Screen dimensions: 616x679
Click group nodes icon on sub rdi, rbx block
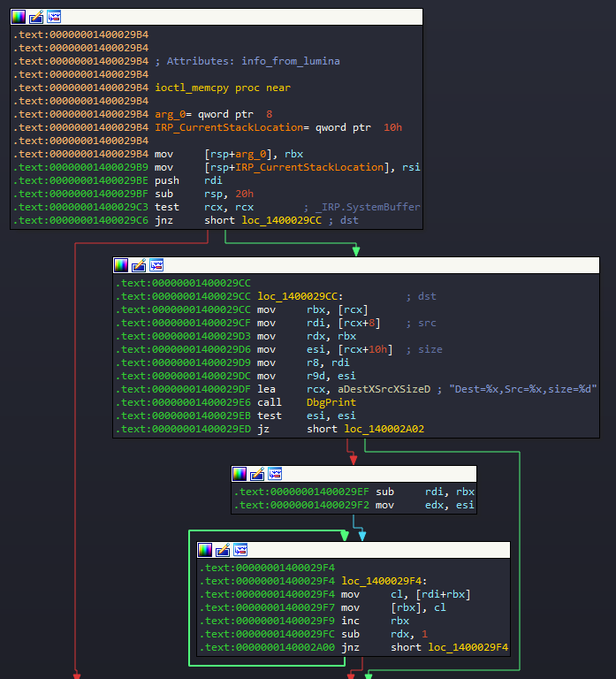tap(275, 474)
